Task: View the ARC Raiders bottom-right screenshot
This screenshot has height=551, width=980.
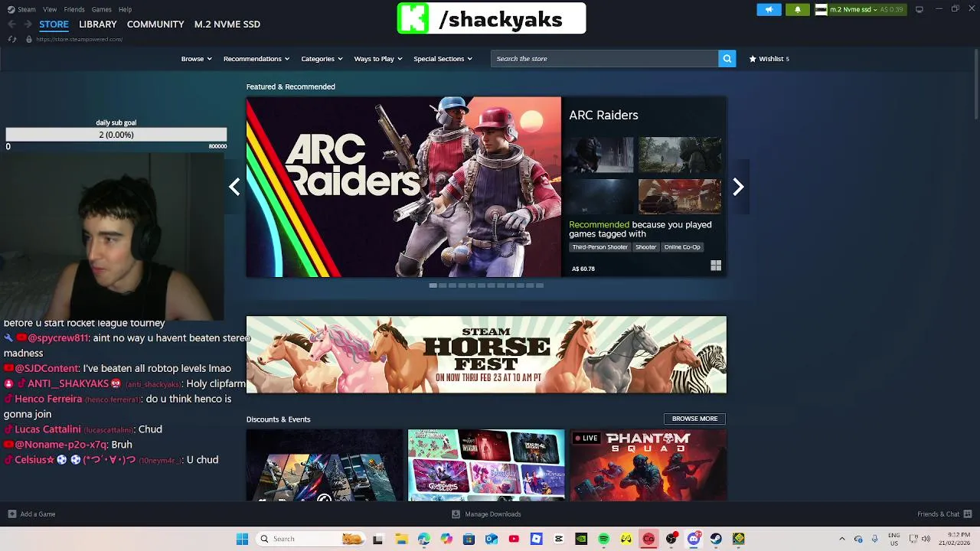Action: tap(680, 197)
